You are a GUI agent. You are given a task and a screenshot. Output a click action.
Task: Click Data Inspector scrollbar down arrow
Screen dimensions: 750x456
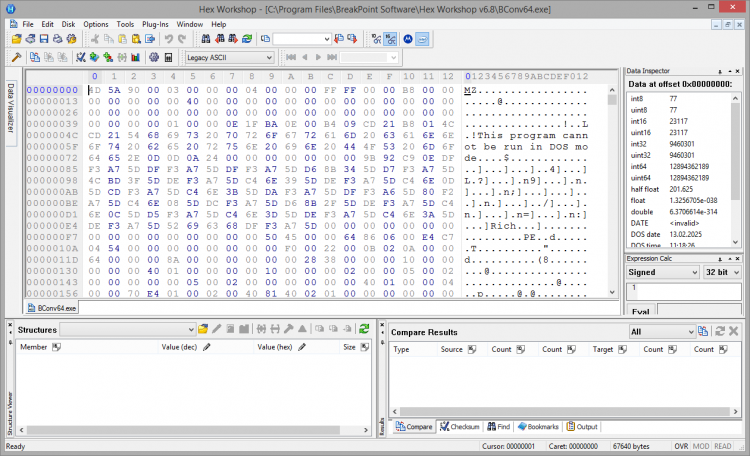[736, 242]
